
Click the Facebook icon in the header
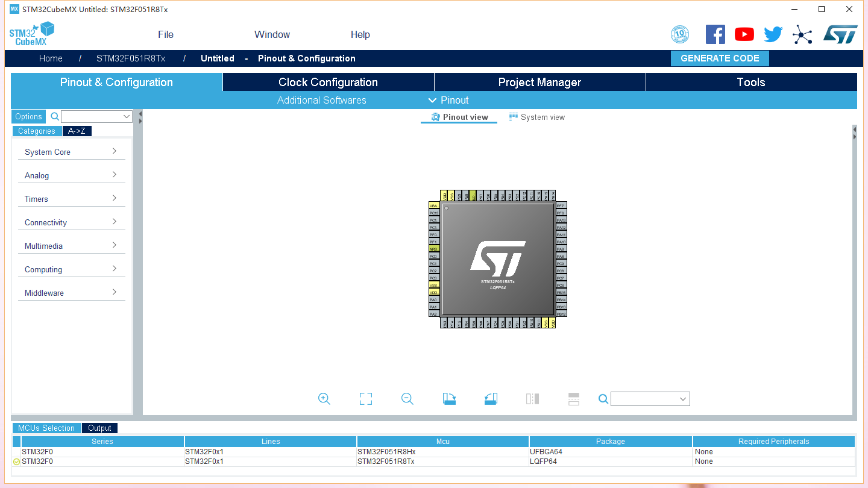pos(715,34)
